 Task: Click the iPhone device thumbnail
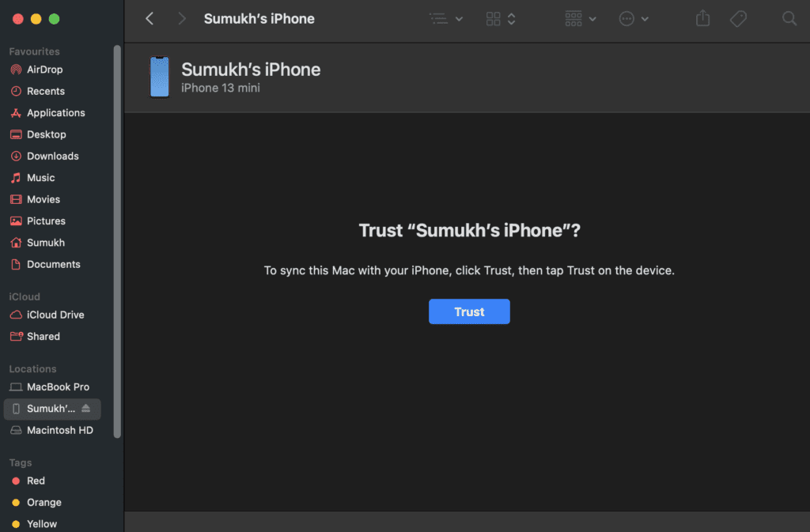159,77
